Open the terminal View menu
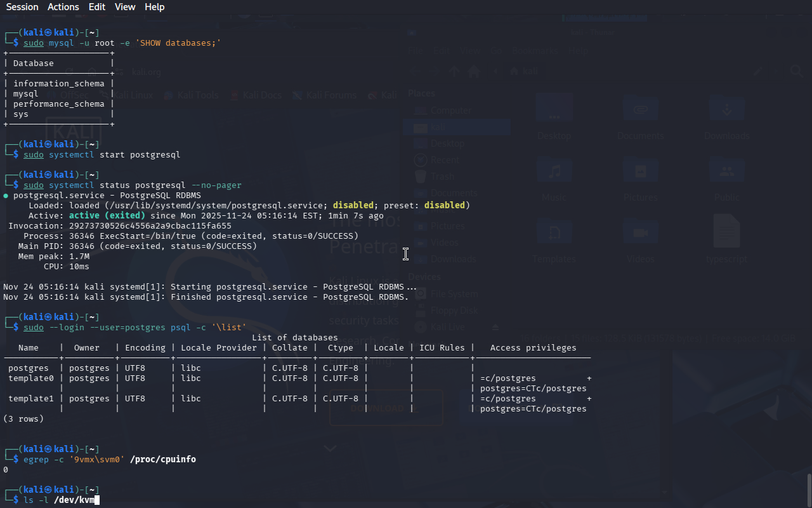Screen dimensions: 812x508 coord(125,7)
